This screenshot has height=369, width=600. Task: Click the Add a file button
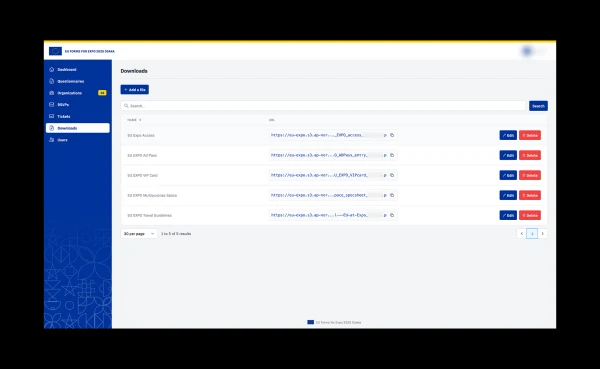pyautogui.click(x=135, y=90)
